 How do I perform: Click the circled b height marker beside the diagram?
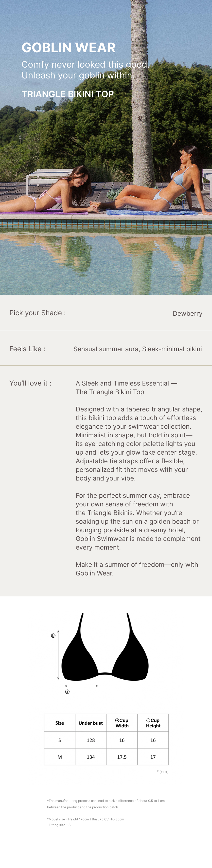click(x=53, y=636)
